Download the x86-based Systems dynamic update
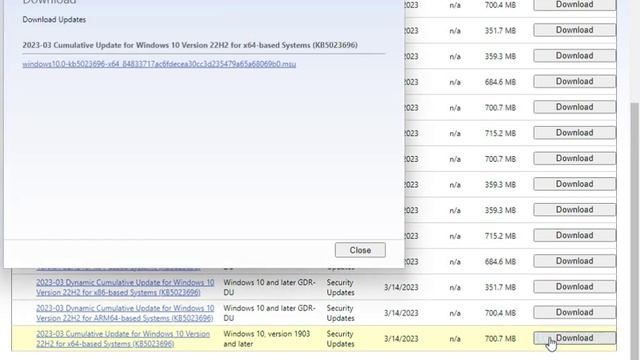This screenshot has width=640, height=360. click(574, 287)
